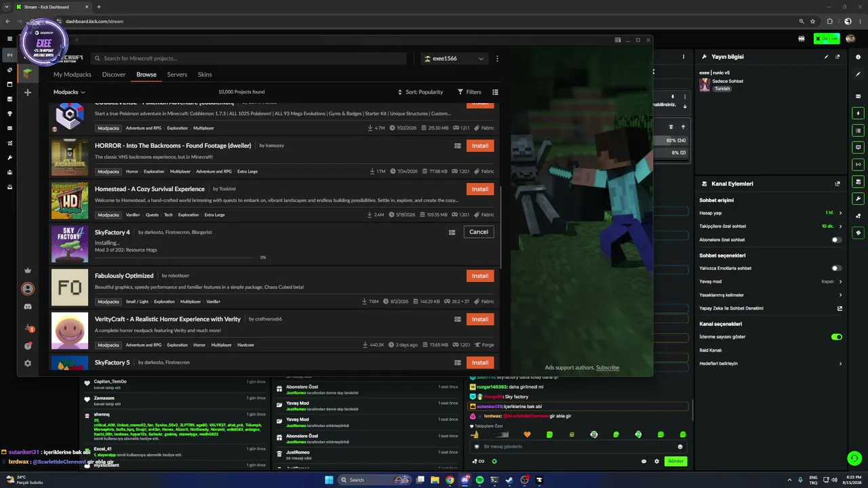Expand Takipçilere özel sohbet setting
868x488 pixels.
click(840, 226)
